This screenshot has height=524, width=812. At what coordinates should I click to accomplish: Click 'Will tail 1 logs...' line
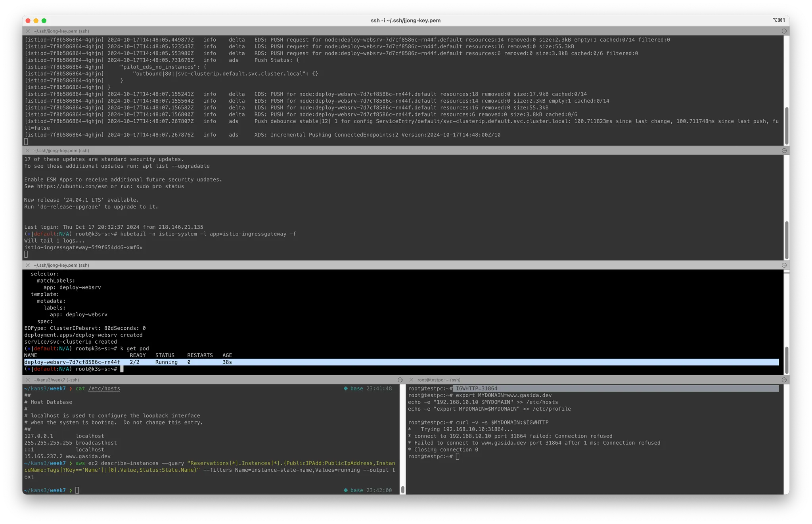(54, 241)
